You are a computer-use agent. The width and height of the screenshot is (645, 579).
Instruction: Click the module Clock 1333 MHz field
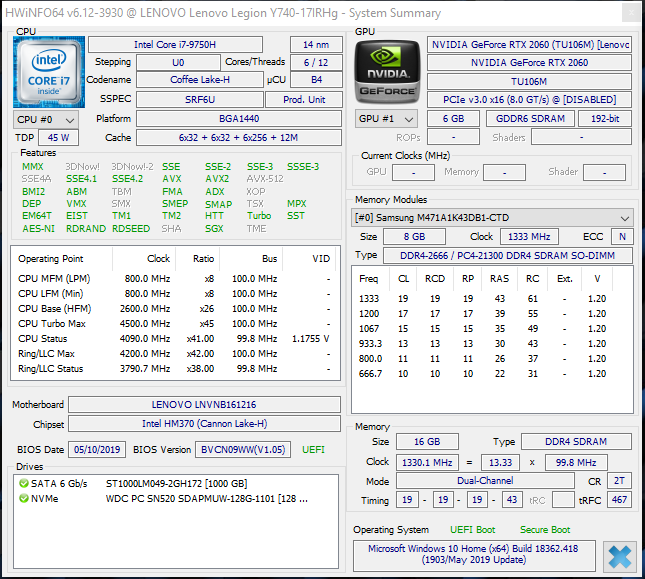(529, 237)
